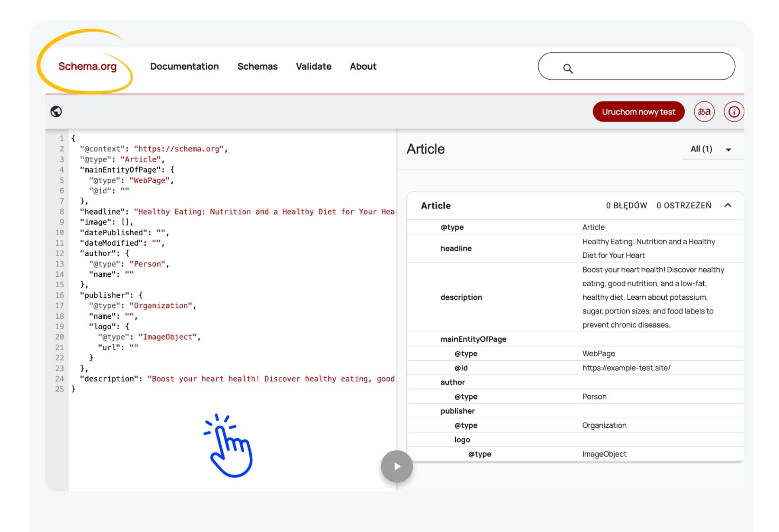Click the search magnifier icon
779x532 pixels.
point(568,68)
